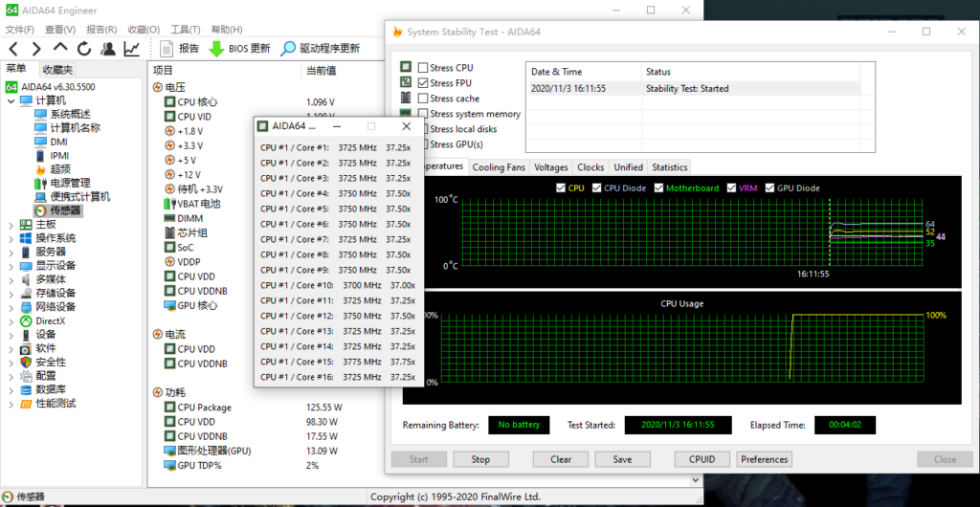Click the up-level arrow toolbar icon
Viewport: 980px width, 507px height.
(x=60, y=48)
